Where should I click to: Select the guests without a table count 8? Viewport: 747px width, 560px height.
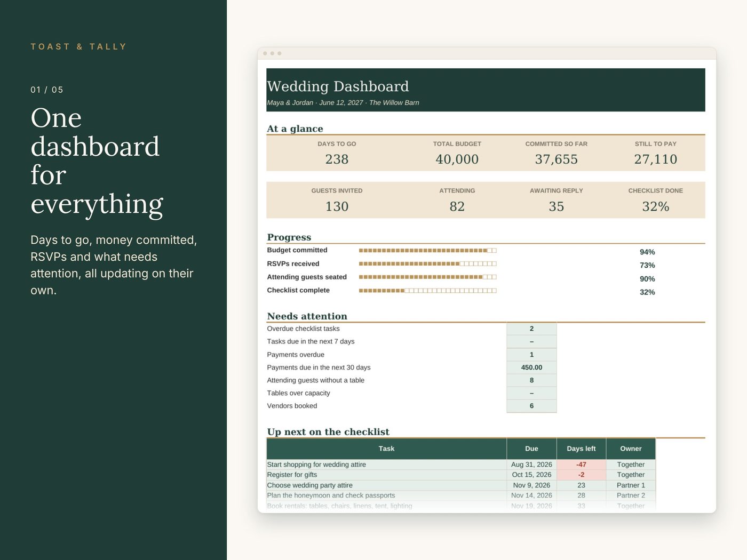coord(531,380)
